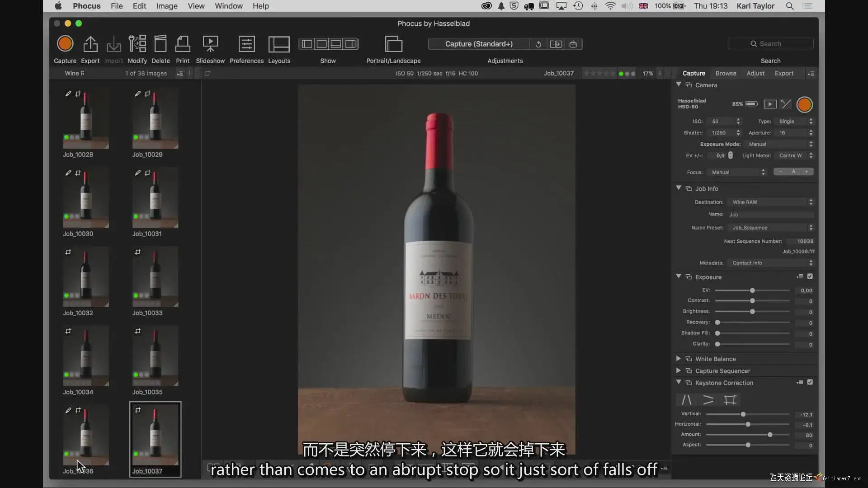The image size is (868, 488).
Task: Open the Image menu
Action: click(166, 6)
